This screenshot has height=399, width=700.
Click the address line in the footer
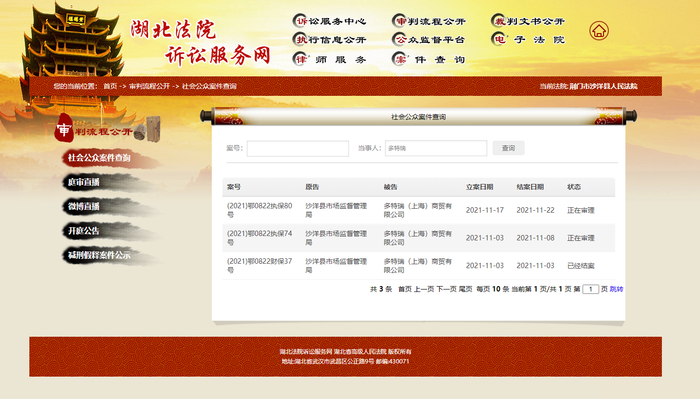(x=346, y=362)
